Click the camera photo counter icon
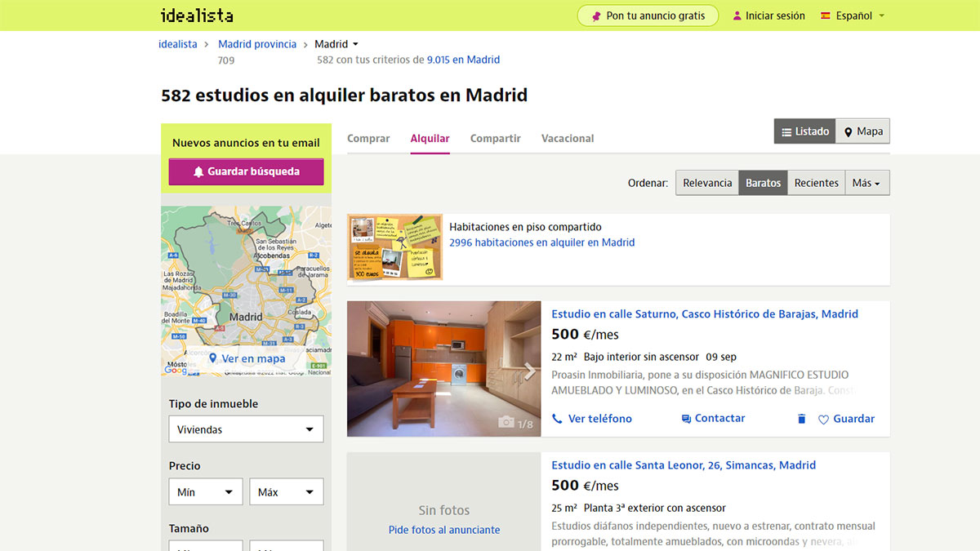980x551 pixels. [506, 423]
